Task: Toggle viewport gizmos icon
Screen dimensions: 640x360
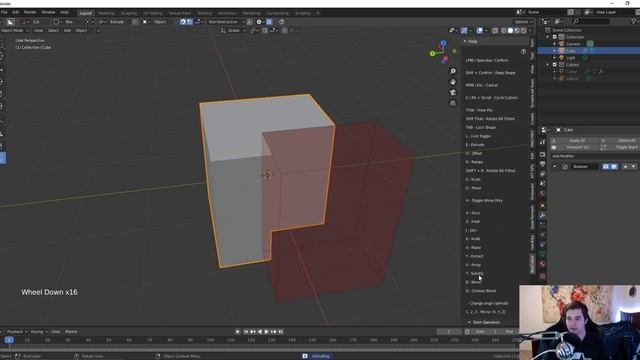Action: tap(464, 30)
